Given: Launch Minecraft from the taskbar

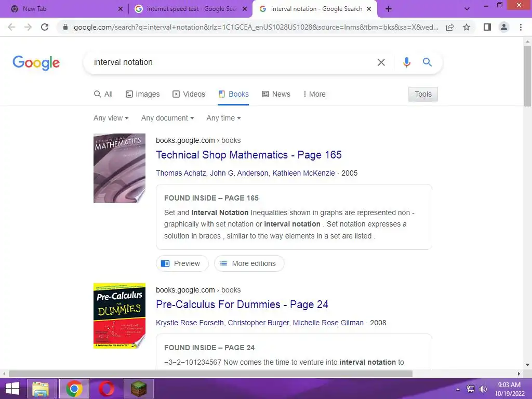Looking at the screenshot, I should pyautogui.click(x=139, y=389).
